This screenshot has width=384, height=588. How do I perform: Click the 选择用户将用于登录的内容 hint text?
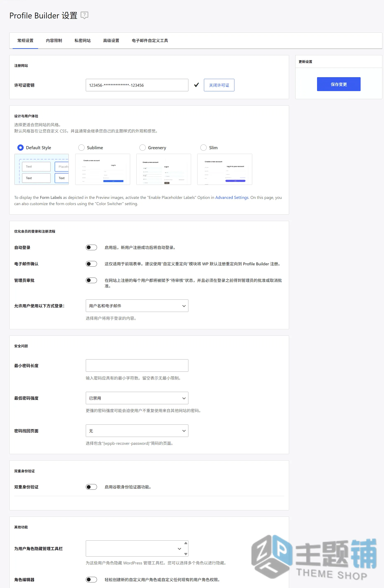(x=111, y=318)
